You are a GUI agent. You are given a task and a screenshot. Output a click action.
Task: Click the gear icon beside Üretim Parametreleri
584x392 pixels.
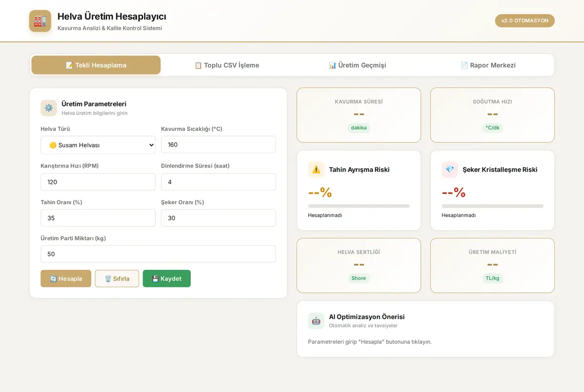49,108
